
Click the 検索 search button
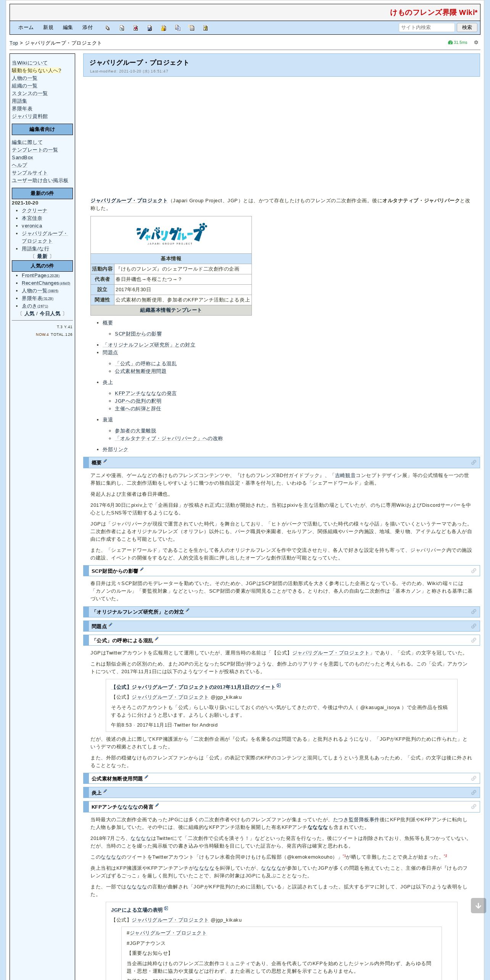click(467, 27)
